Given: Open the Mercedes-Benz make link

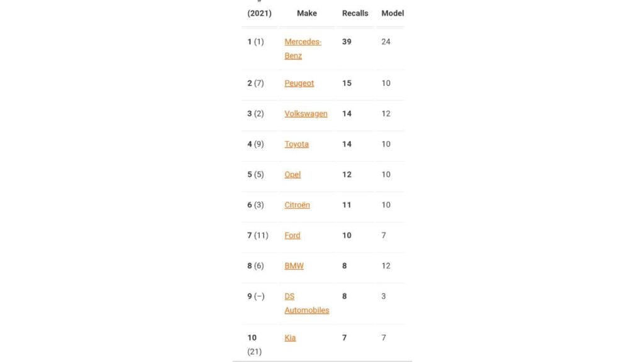Looking at the screenshot, I should (303, 48).
